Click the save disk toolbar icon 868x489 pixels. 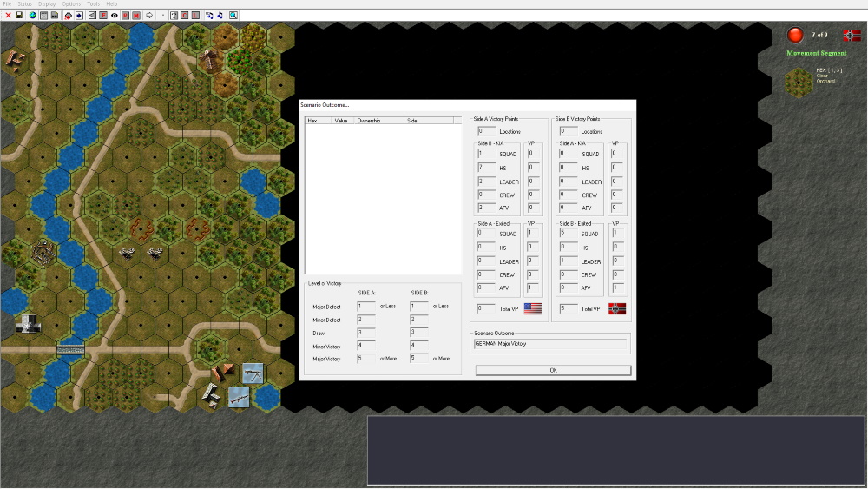(19, 15)
